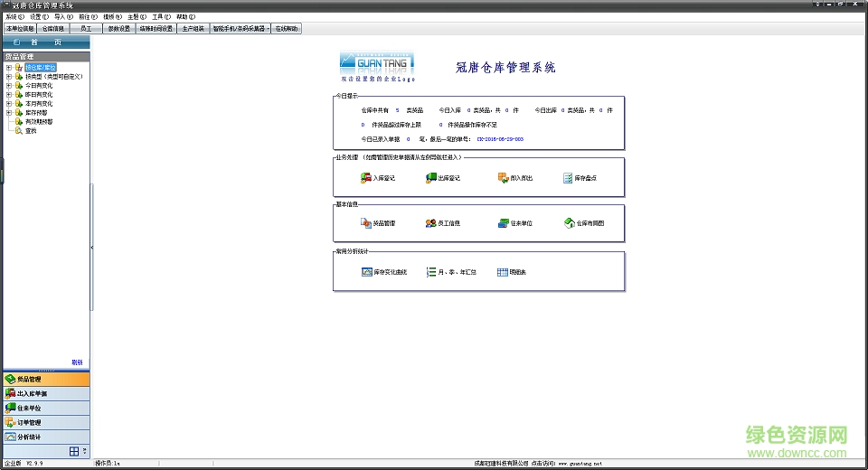Click the sidebar configure chevron at bottom
868x470 pixels.
pos(84,451)
